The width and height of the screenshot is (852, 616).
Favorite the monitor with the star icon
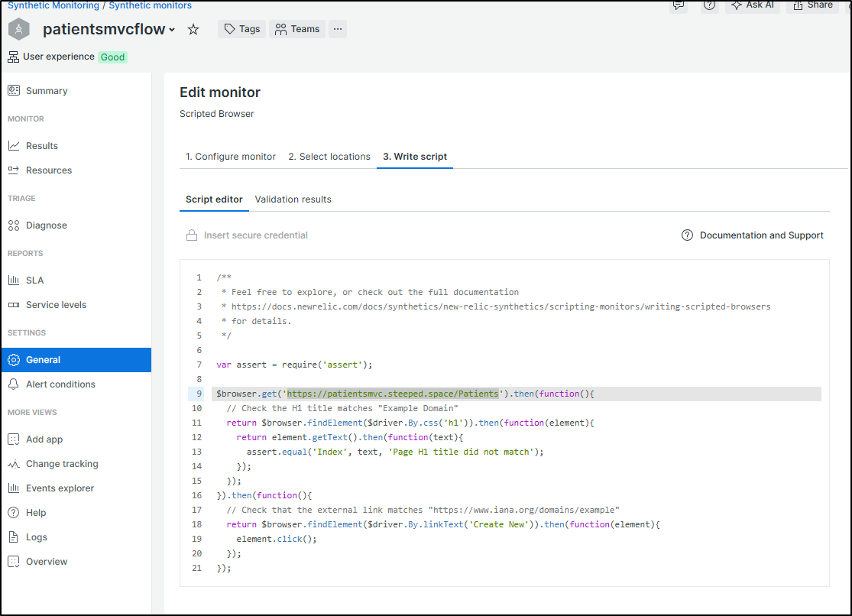193,29
